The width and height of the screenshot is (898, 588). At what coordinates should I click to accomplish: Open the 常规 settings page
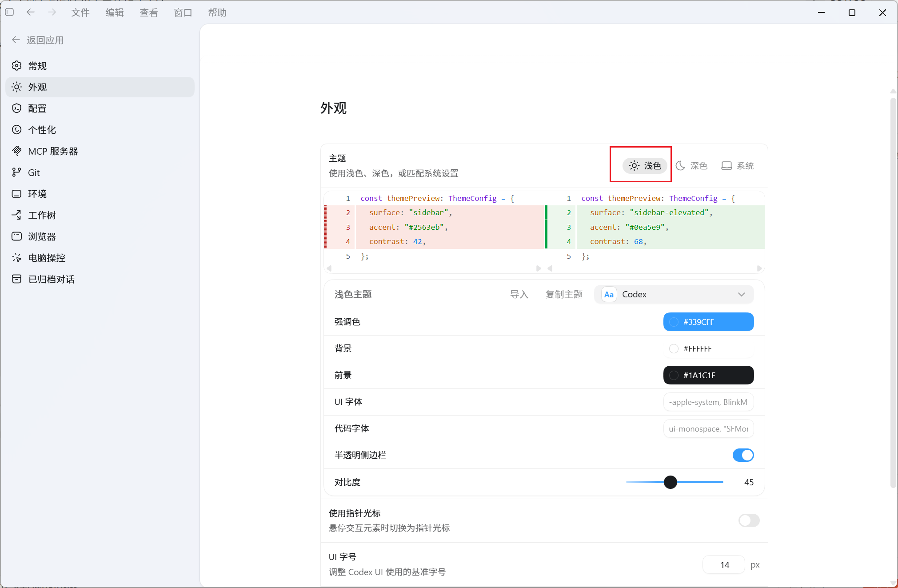100,66
